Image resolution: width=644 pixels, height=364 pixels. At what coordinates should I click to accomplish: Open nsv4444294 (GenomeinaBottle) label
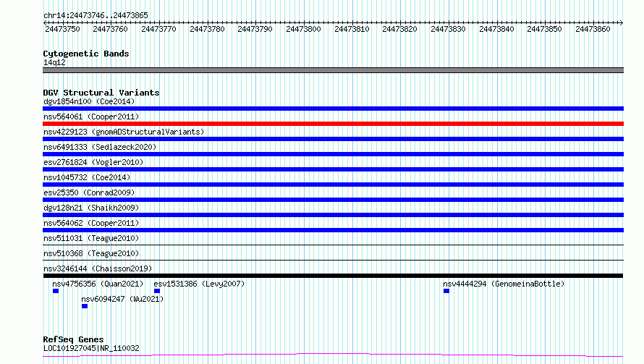click(504, 284)
